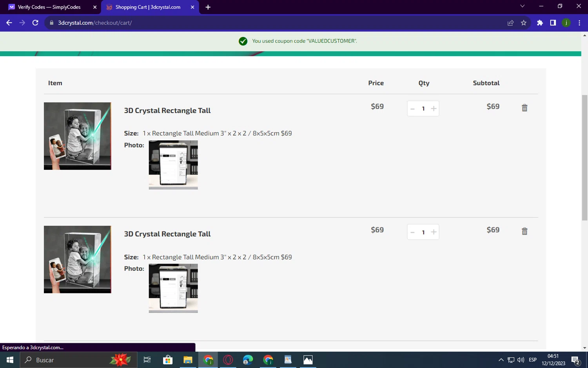Open clock and calendar showing 04:51
The image size is (588, 368).
tap(553, 360)
